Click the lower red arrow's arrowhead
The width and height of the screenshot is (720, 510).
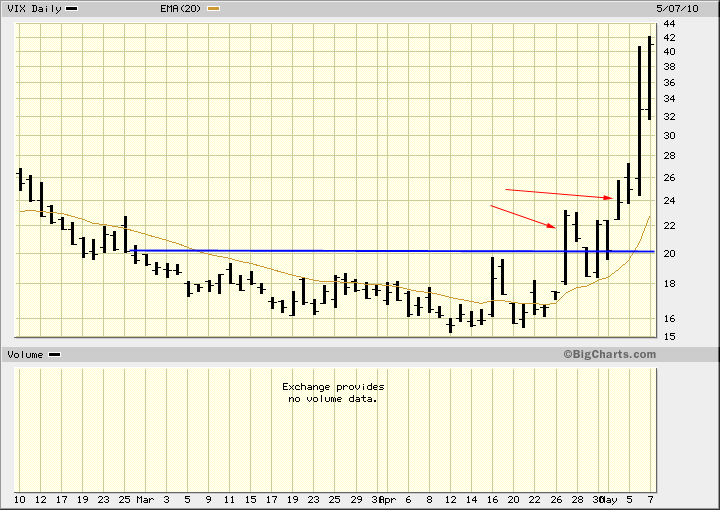[553, 227]
